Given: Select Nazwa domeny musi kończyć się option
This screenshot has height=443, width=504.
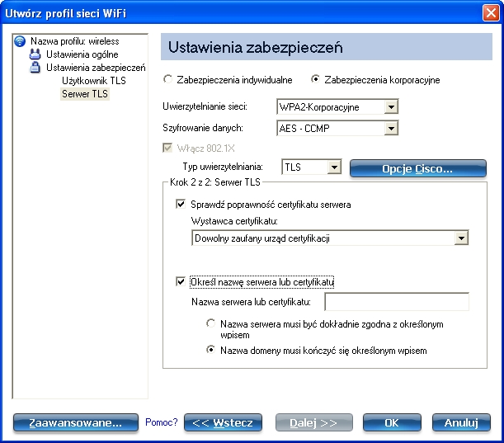Looking at the screenshot, I should pos(211,350).
